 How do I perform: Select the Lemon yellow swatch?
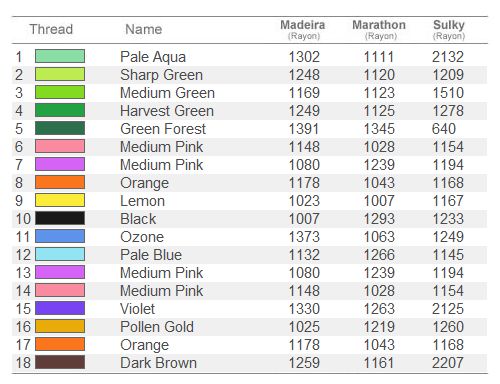pos(60,200)
